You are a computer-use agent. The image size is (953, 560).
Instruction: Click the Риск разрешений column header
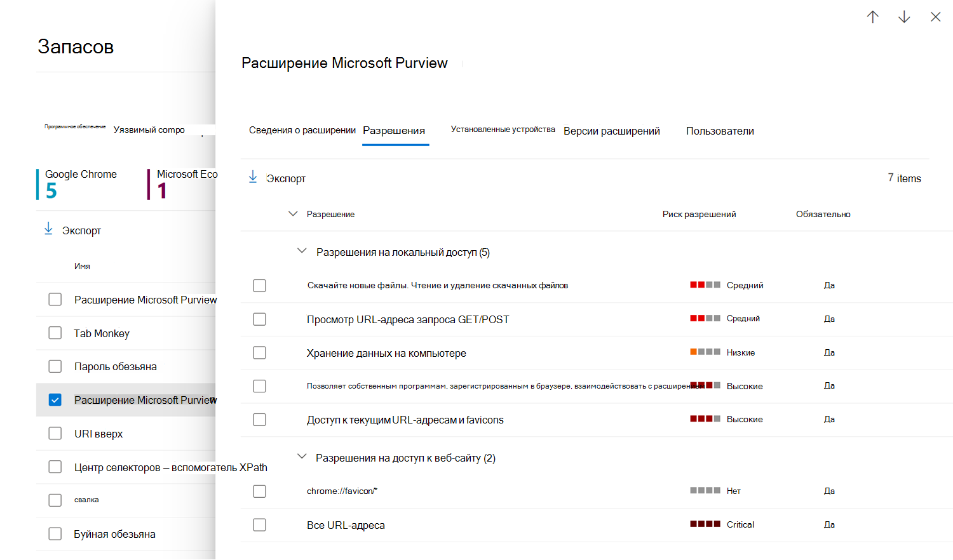[x=699, y=215]
